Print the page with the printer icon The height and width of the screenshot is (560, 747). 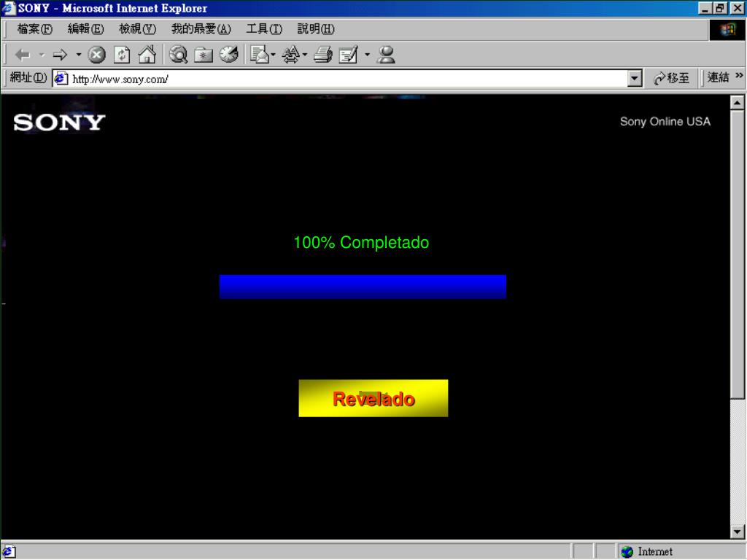point(323,55)
